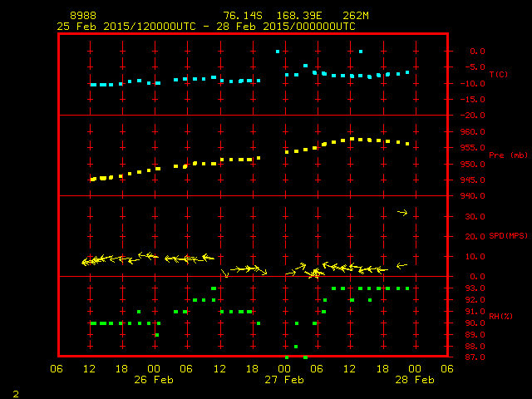Click the elevation value 262M
Screen dimensions: 532x399
pos(356,16)
